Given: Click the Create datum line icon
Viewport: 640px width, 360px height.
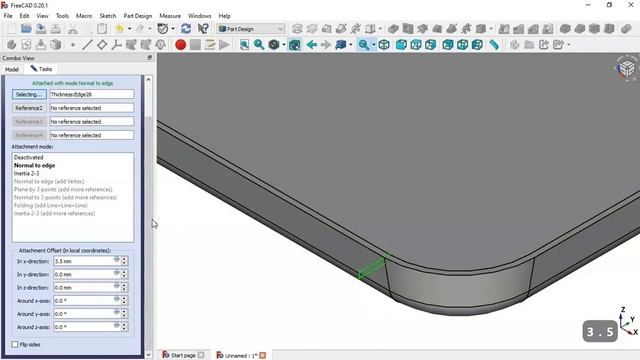Looking at the screenshot, I should coord(87,44).
